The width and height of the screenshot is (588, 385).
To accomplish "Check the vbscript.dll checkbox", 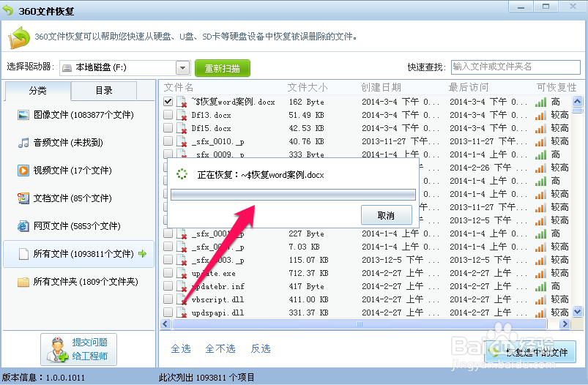I will point(168,299).
